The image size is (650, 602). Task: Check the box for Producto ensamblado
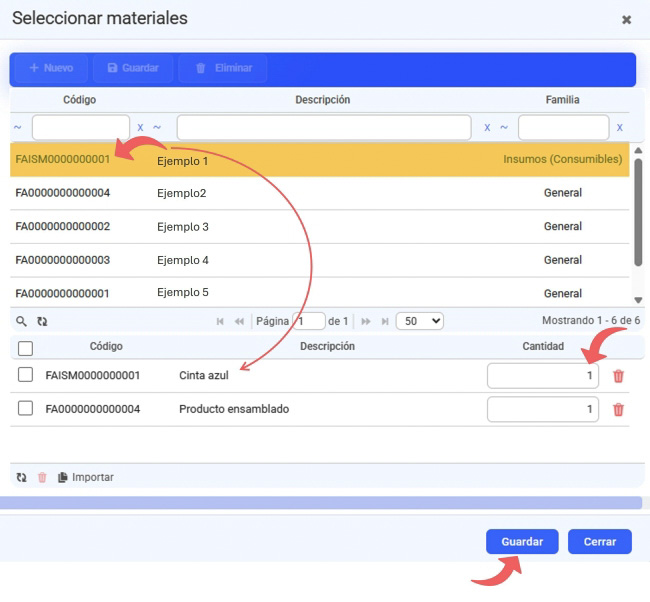pyautogui.click(x=25, y=408)
